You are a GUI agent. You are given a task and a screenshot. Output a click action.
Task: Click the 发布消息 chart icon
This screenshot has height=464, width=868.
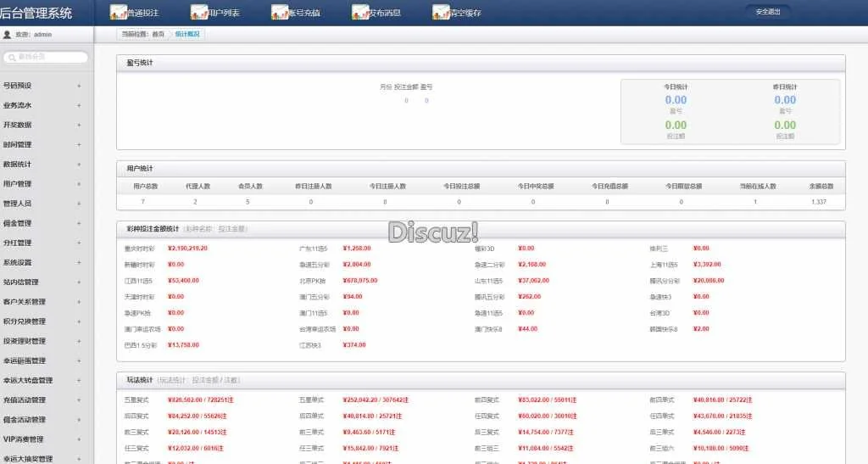[x=360, y=13]
